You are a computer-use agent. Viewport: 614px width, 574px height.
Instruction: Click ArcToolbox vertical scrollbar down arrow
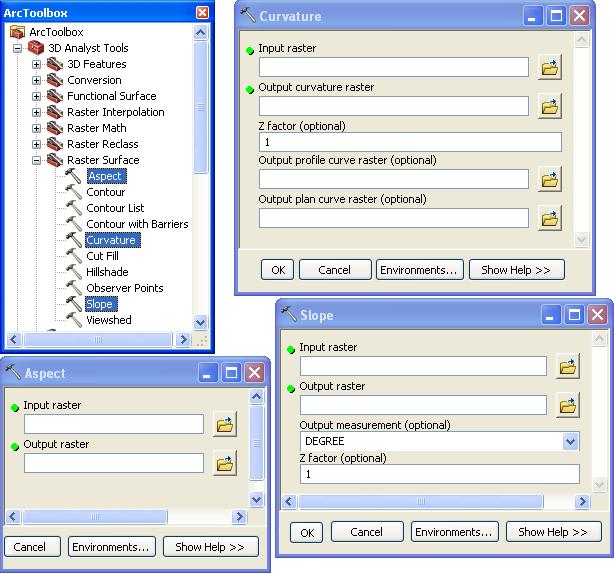[200, 322]
